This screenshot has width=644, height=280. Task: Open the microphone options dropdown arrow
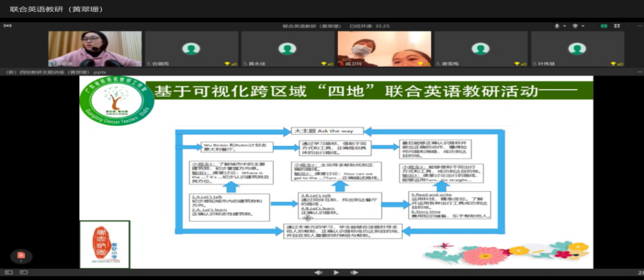click(x=563, y=26)
